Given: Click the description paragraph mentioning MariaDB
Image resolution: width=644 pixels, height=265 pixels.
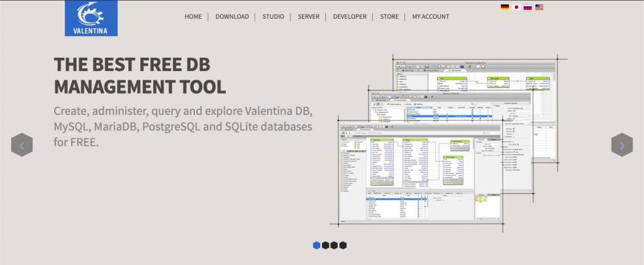Looking at the screenshot, I should click(183, 127).
